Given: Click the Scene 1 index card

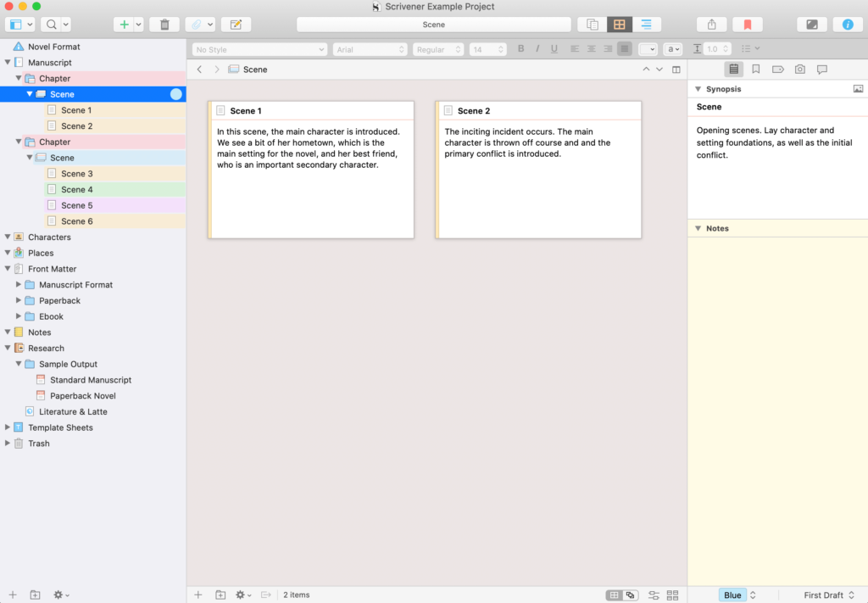Looking at the screenshot, I should coord(311,170).
